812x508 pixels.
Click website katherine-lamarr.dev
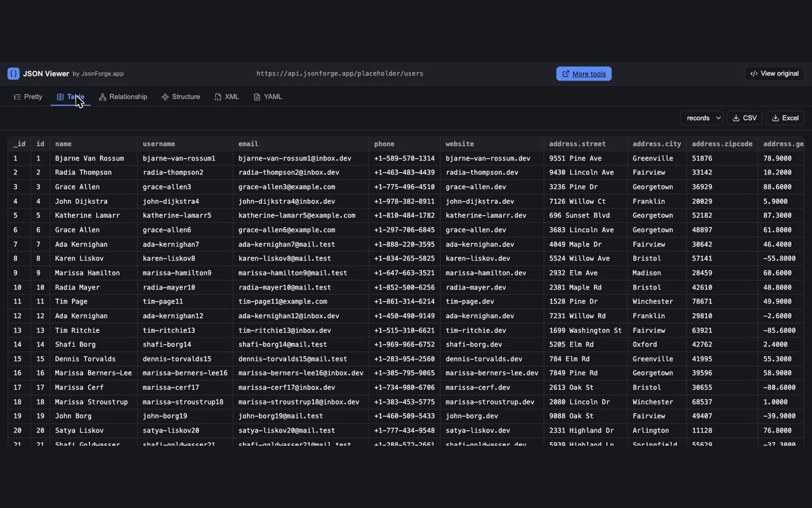[492, 215]
